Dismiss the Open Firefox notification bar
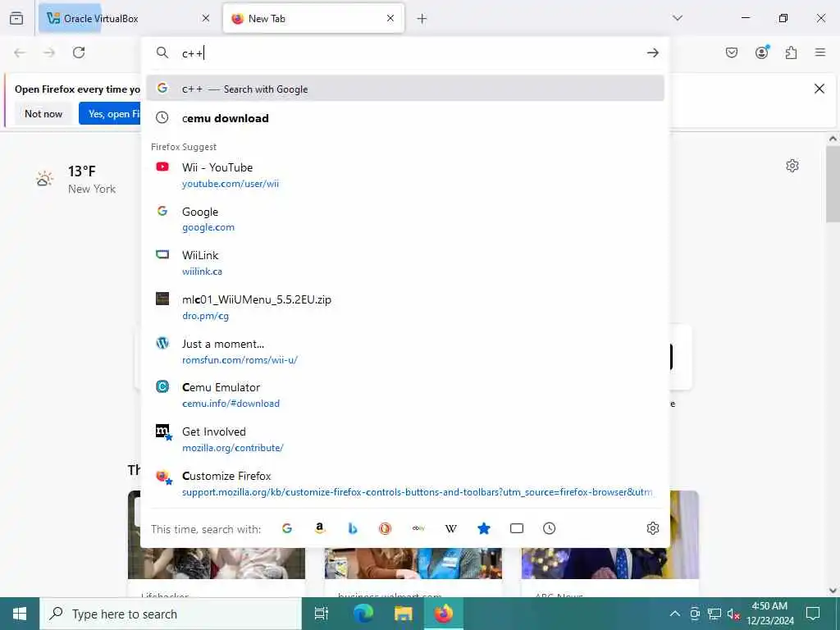Screen dimensions: 840x630 tap(819, 89)
